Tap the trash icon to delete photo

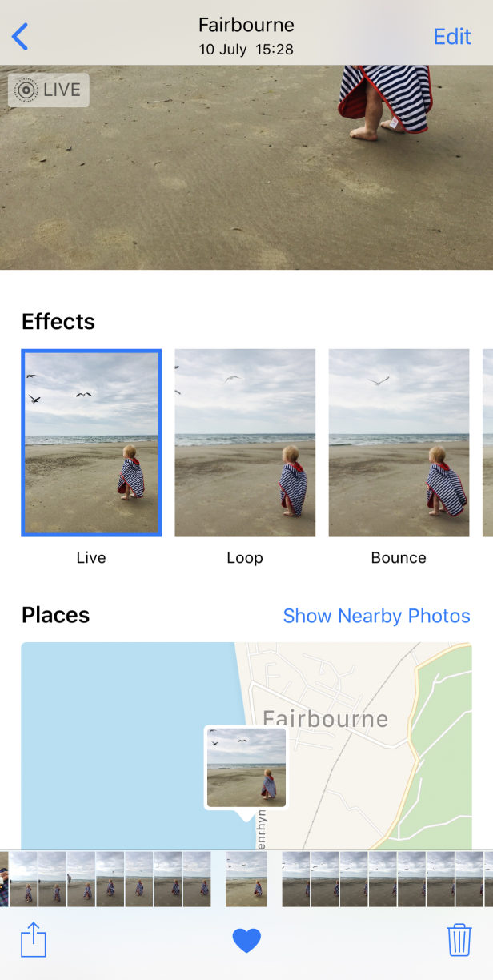tap(459, 940)
